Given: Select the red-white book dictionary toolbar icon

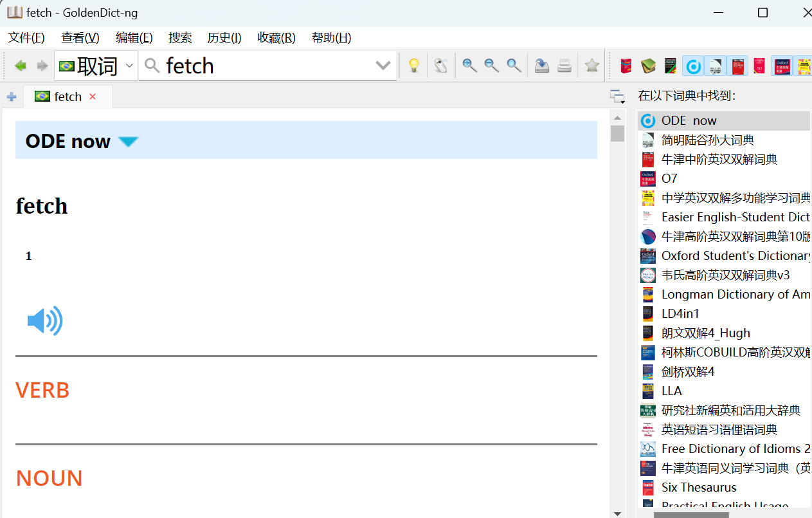Looking at the screenshot, I should (759, 66).
